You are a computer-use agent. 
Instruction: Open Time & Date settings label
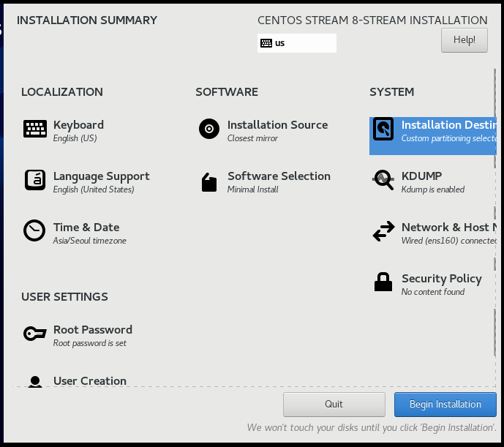tap(86, 228)
